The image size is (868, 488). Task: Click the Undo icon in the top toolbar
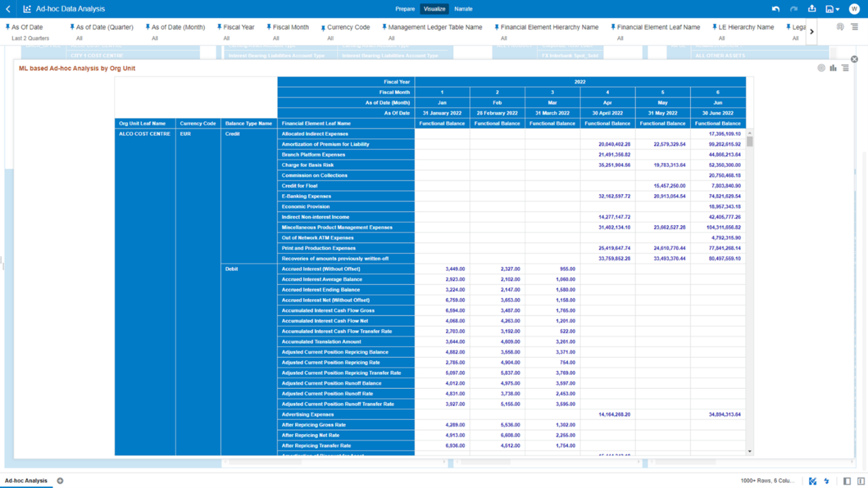pyautogui.click(x=776, y=9)
